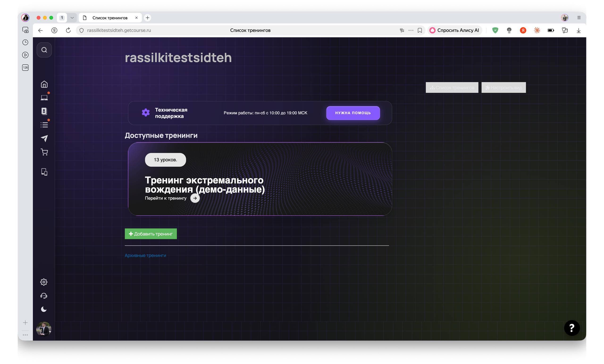Click the Yandex browser logo avatar top left
Screen dimensions: 604x364
25,18
